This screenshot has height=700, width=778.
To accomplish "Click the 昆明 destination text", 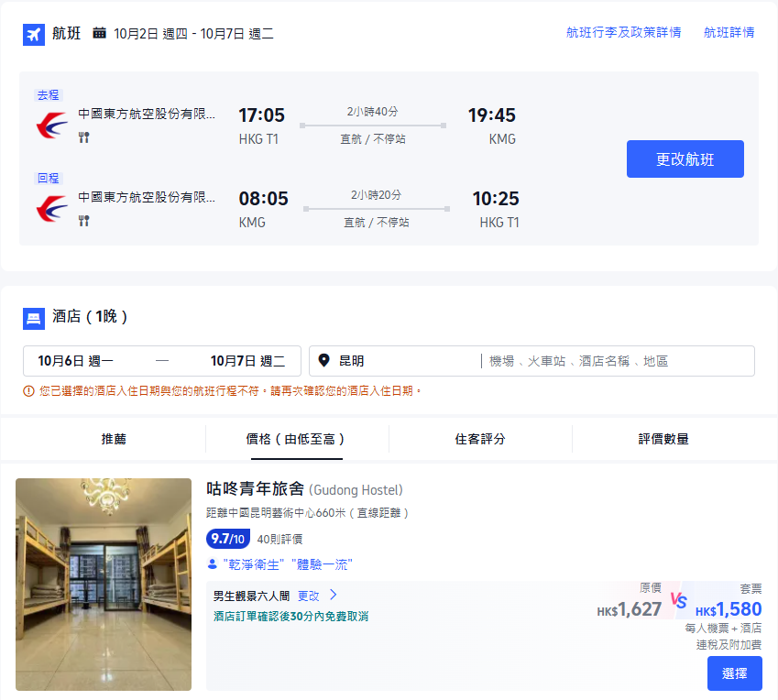I will 351,361.
